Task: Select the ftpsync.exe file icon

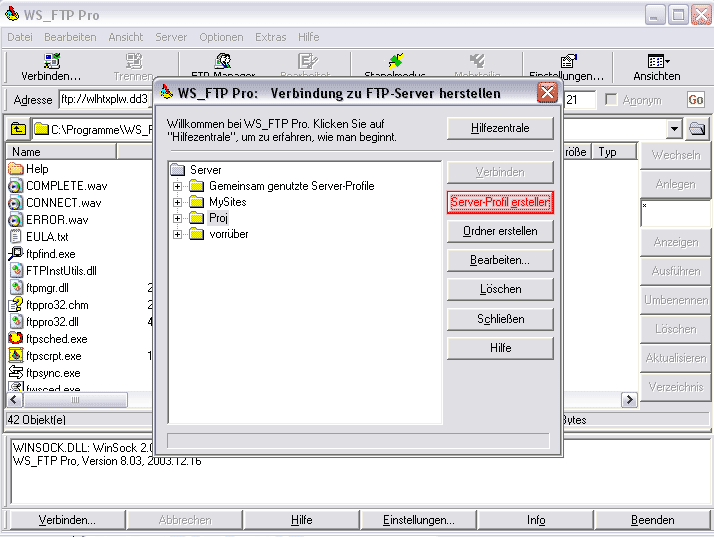Action: tap(15, 373)
